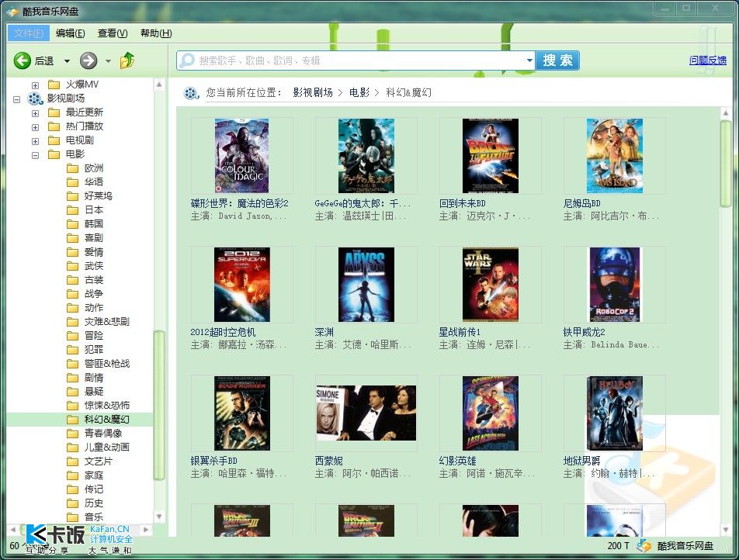Expand the 最近更新 tree node
Image resolution: width=739 pixels, height=560 pixels.
[36, 113]
